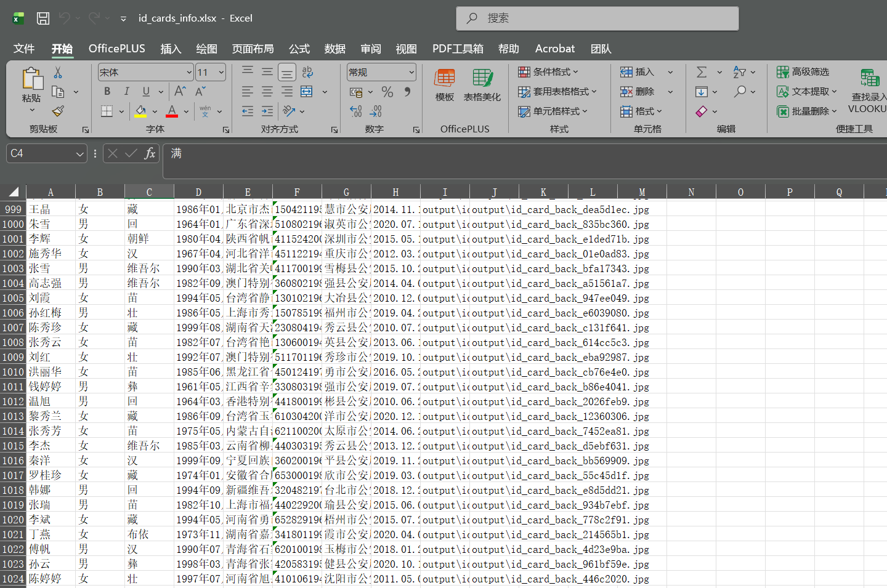The image size is (887, 588).
Task: Open the font size 11 dropdown
Action: pos(221,73)
